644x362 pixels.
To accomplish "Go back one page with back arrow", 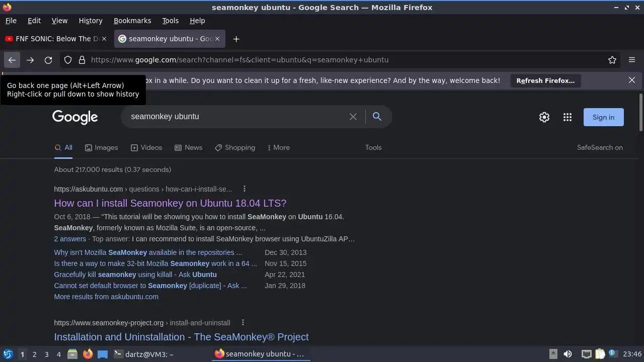I will click(x=12, y=60).
